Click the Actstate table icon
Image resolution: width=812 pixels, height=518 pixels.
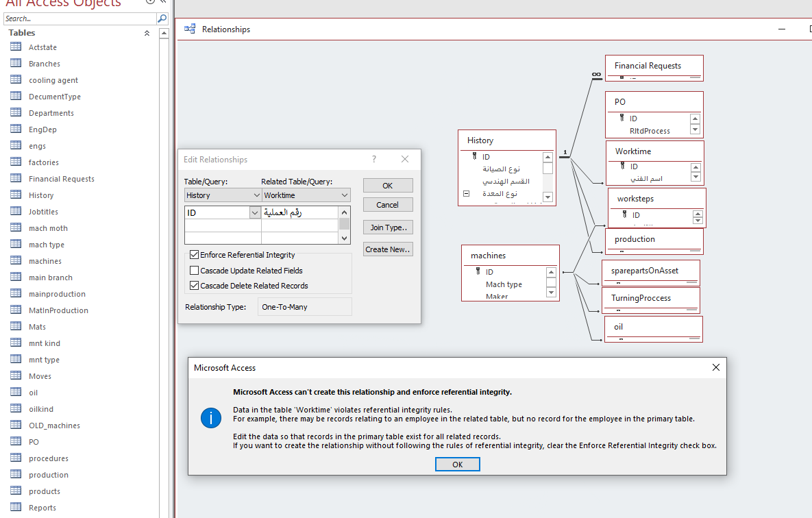pyautogui.click(x=16, y=47)
